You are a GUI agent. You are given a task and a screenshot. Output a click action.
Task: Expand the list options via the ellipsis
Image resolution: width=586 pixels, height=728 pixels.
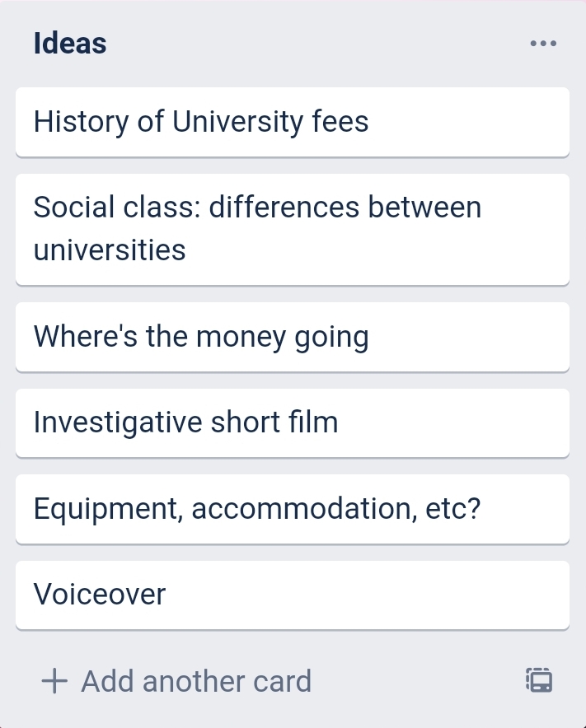pyautogui.click(x=543, y=44)
